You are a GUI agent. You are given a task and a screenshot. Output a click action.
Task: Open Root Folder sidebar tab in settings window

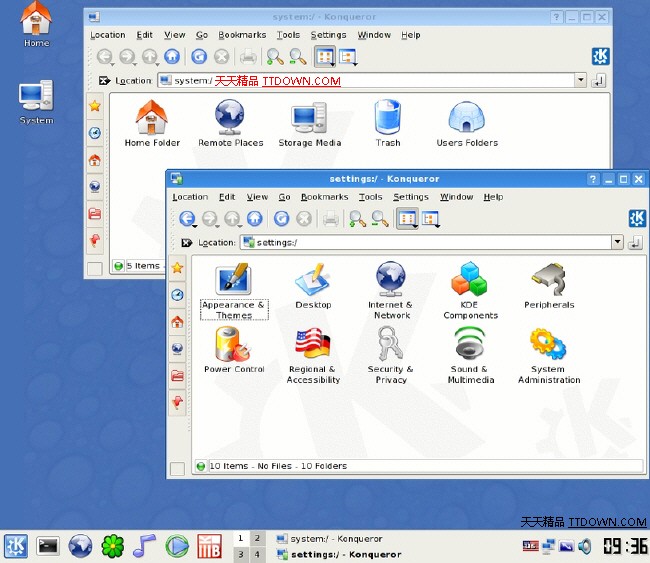(177, 376)
